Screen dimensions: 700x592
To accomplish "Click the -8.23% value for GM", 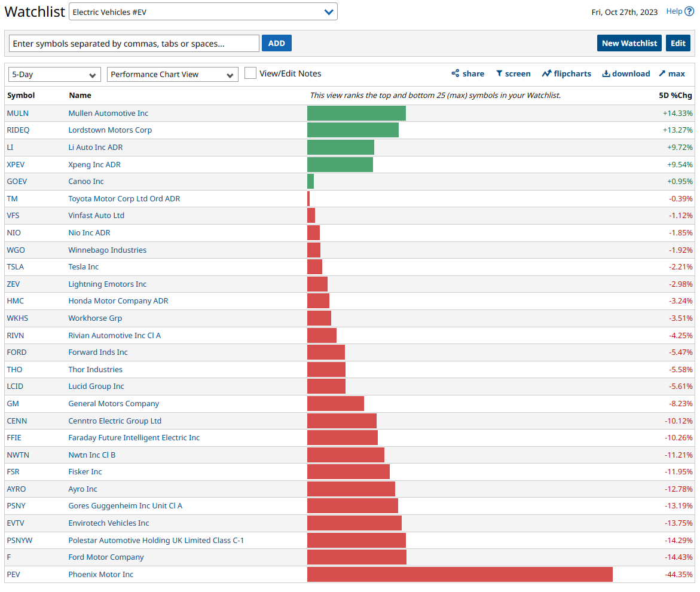I will 680,404.
